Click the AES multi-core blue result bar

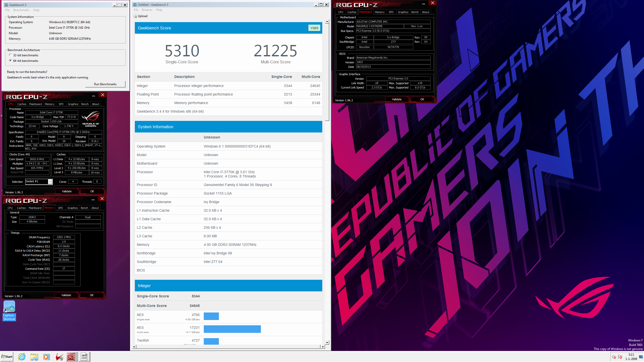click(x=232, y=329)
